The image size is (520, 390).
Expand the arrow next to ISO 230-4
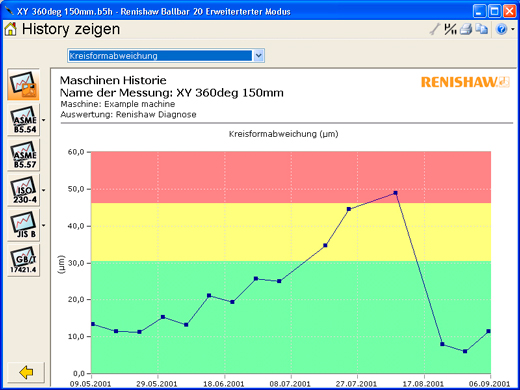click(x=44, y=190)
